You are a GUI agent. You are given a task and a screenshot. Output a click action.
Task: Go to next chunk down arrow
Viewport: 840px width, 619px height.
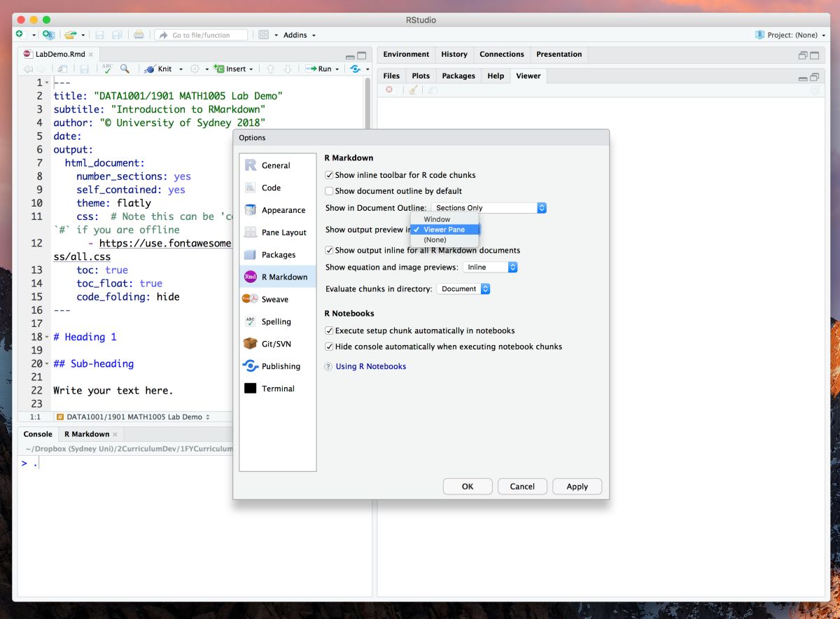pos(287,69)
